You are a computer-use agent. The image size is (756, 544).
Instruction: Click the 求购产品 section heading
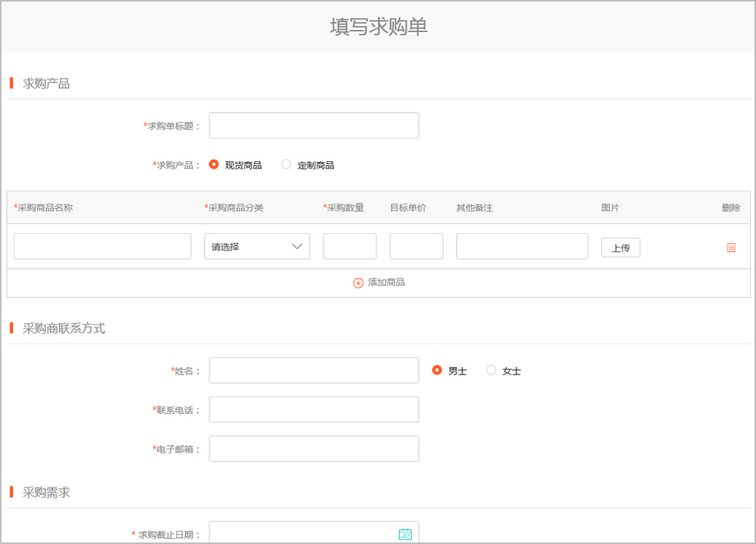tap(46, 83)
